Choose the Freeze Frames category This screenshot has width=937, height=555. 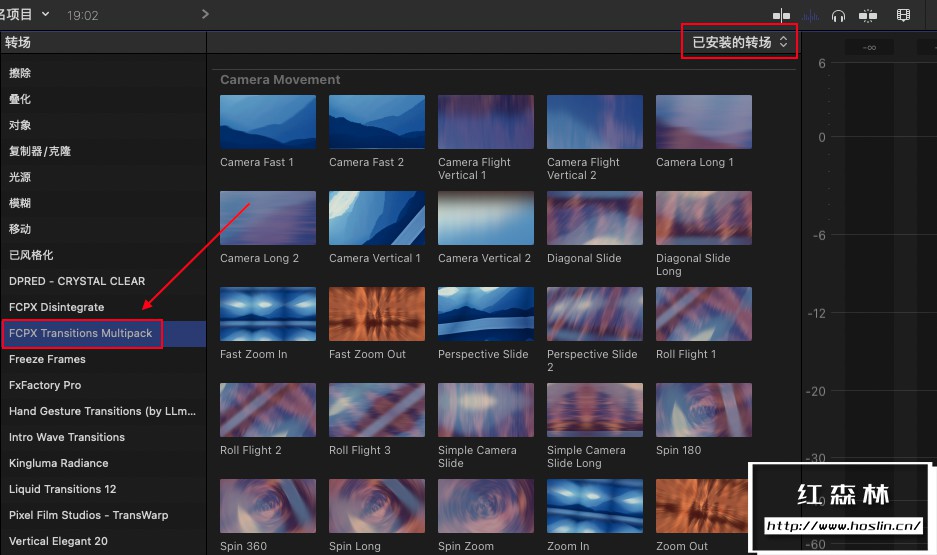pos(47,359)
